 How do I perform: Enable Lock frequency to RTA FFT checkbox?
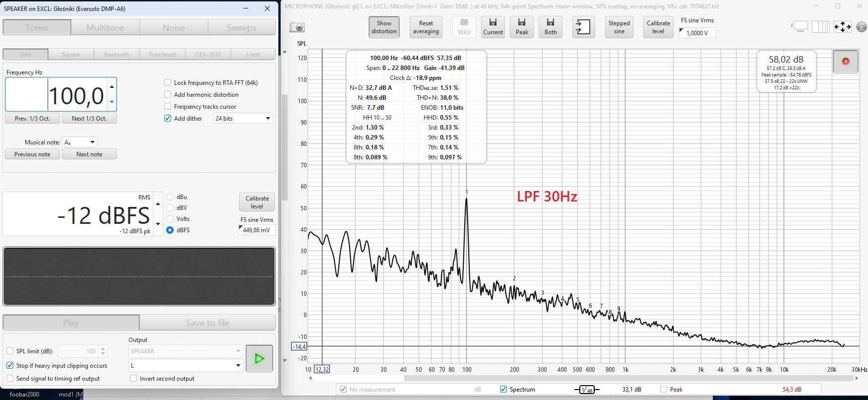click(x=168, y=83)
